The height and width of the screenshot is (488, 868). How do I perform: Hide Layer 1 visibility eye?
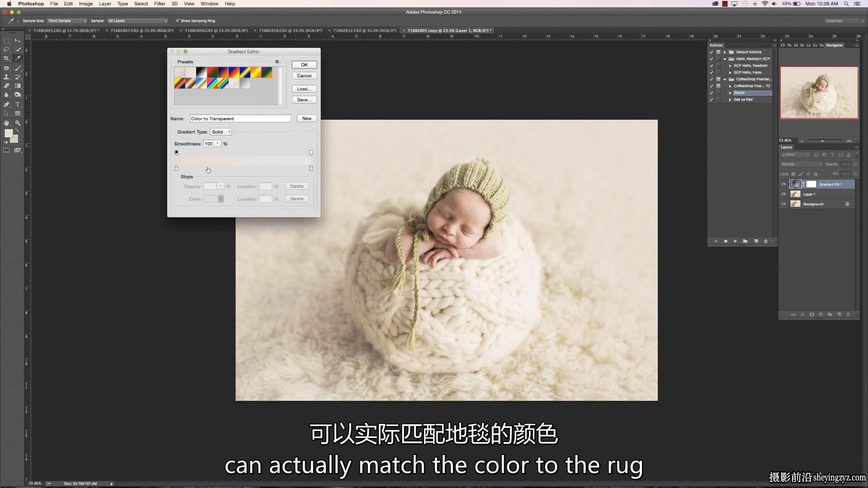[783, 194]
